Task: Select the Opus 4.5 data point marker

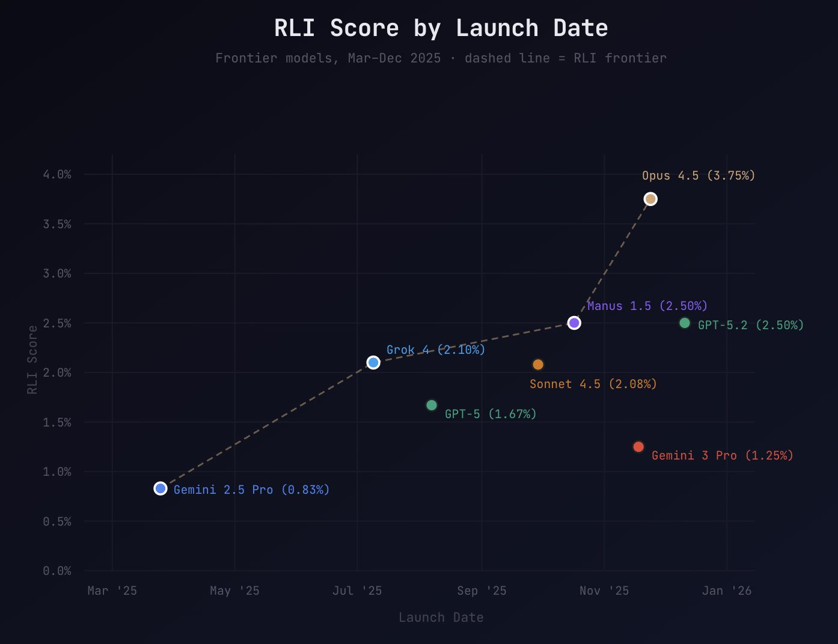Action: point(650,199)
